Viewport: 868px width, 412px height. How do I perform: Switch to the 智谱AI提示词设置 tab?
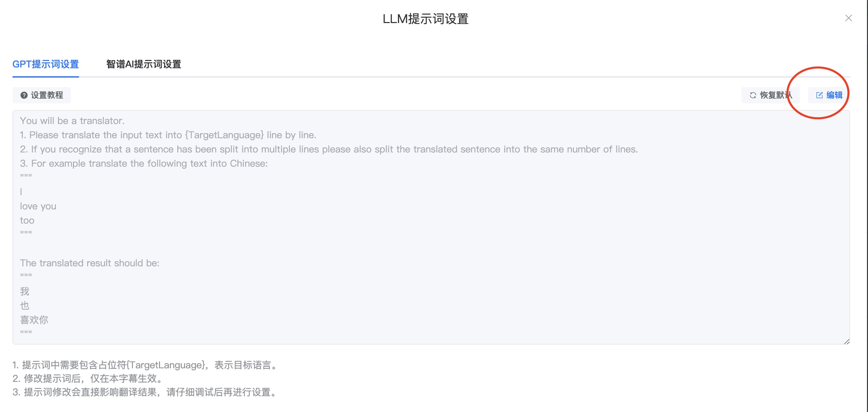pos(144,64)
